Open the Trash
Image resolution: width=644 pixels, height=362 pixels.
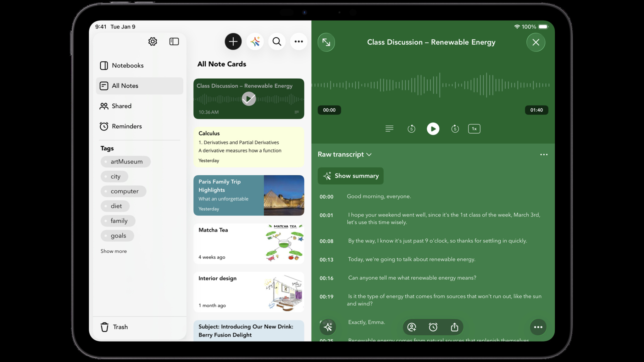tap(139, 327)
